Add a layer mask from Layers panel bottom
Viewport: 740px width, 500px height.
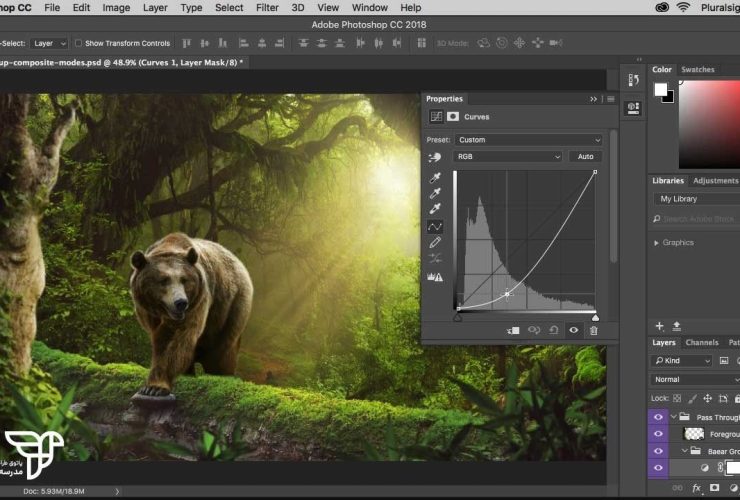click(715, 488)
